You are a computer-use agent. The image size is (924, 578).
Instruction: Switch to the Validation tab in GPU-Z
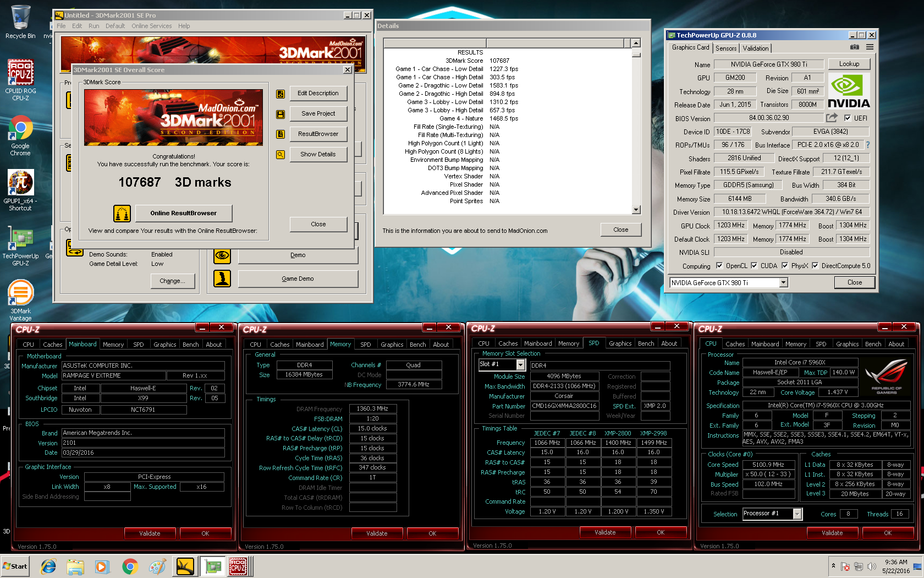pos(756,48)
